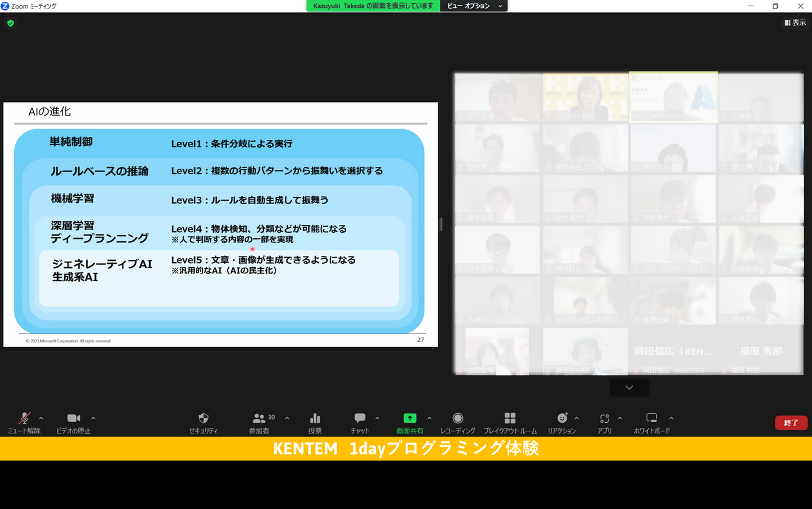Stop video using the camera icon

coord(73,418)
